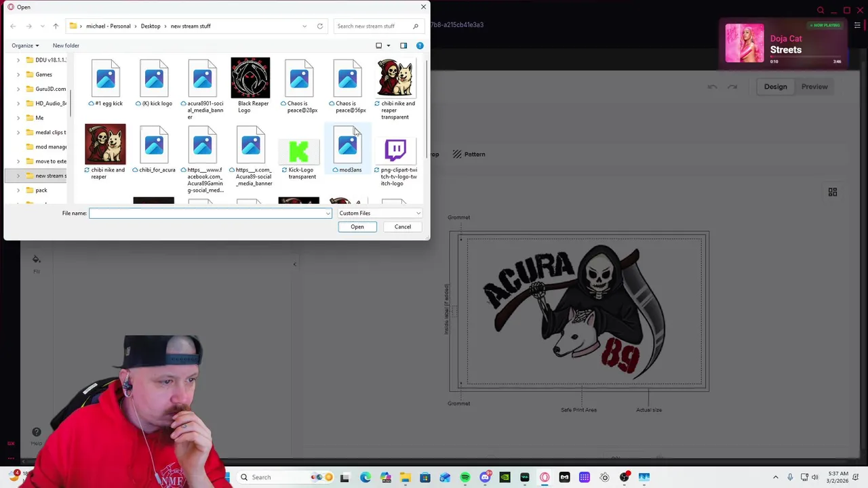Show hidden system tray icons
The height and width of the screenshot is (488, 868).
pos(777,477)
